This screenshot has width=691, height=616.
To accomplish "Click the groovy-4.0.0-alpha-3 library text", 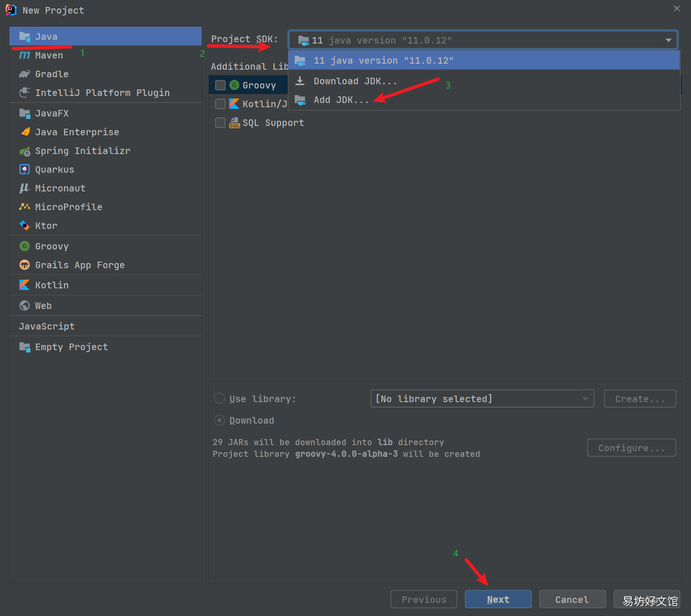I will (x=346, y=454).
